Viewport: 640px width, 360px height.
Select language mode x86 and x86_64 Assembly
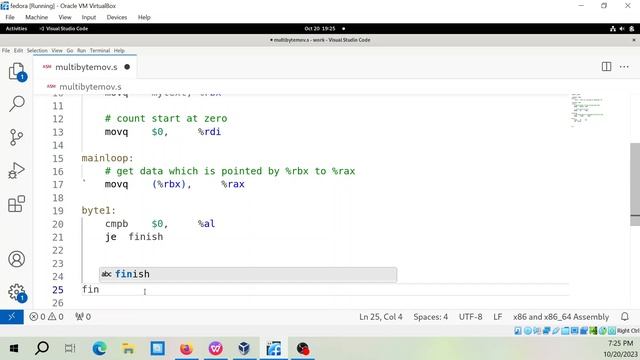(x=561, y=317)
